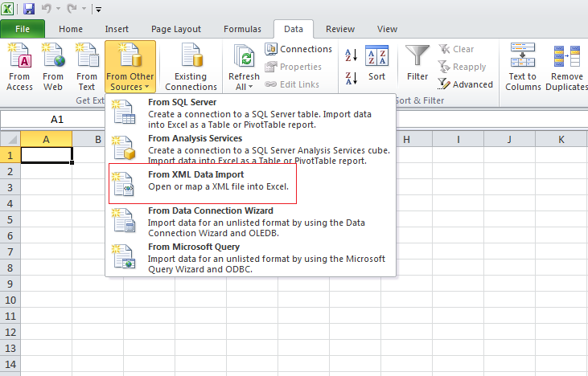The width and height of the screenshot is (588, 376).
Task: Click the Save icon in quick access toolbar
Action: pos(29,9)
